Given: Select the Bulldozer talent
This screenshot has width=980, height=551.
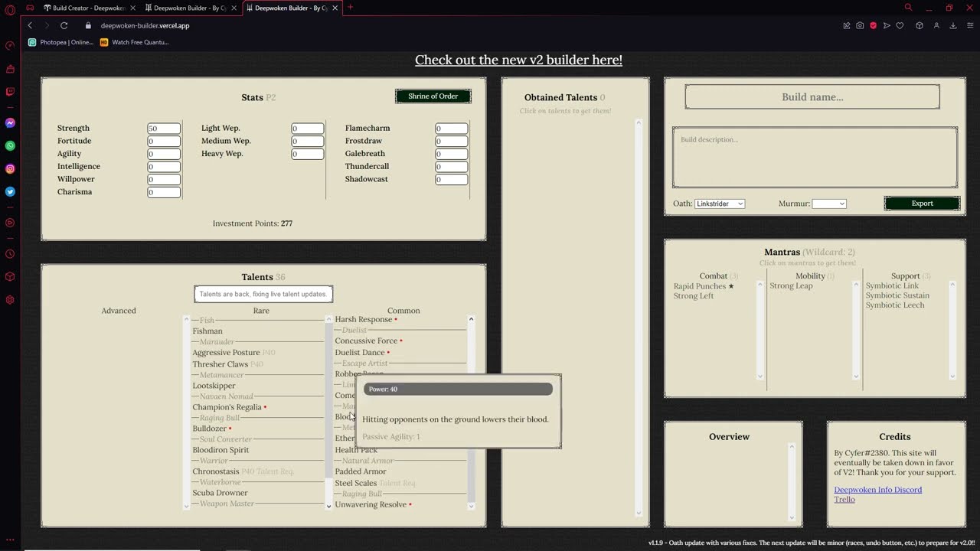Looking at the screenshot, I should point(209,429).
